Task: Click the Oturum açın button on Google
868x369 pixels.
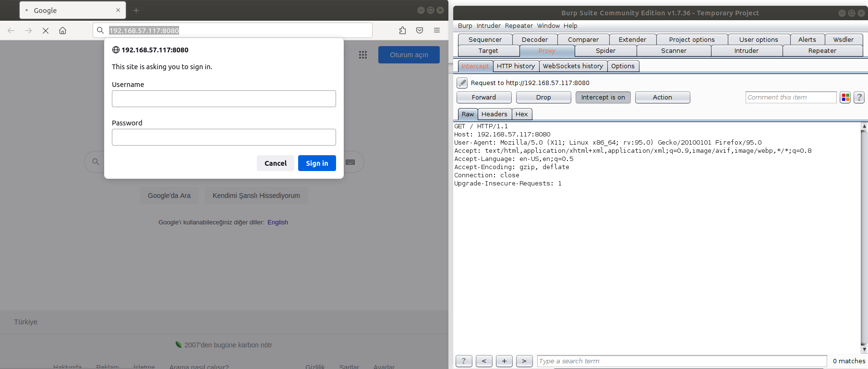Action: tap(409, 55)
